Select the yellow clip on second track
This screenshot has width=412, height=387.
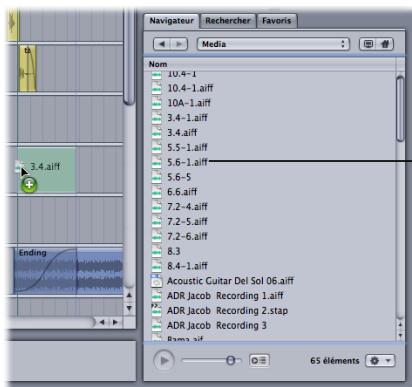pyautogui.click(x=28, y=68)
